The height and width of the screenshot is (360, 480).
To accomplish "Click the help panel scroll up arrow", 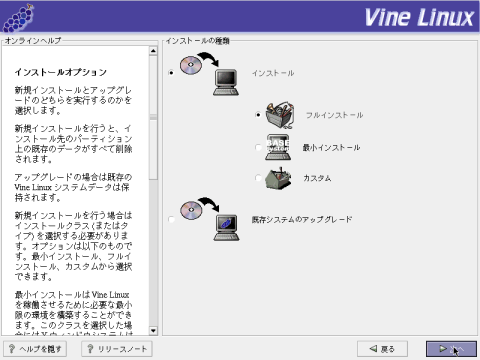I will 153,51.
